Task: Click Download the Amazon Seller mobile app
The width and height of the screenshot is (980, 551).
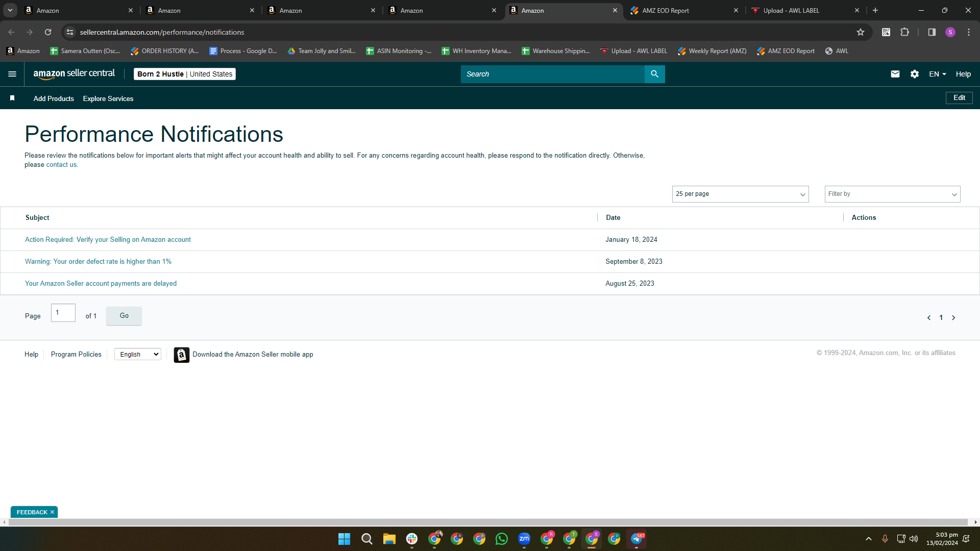Action: tap(253, 354)
